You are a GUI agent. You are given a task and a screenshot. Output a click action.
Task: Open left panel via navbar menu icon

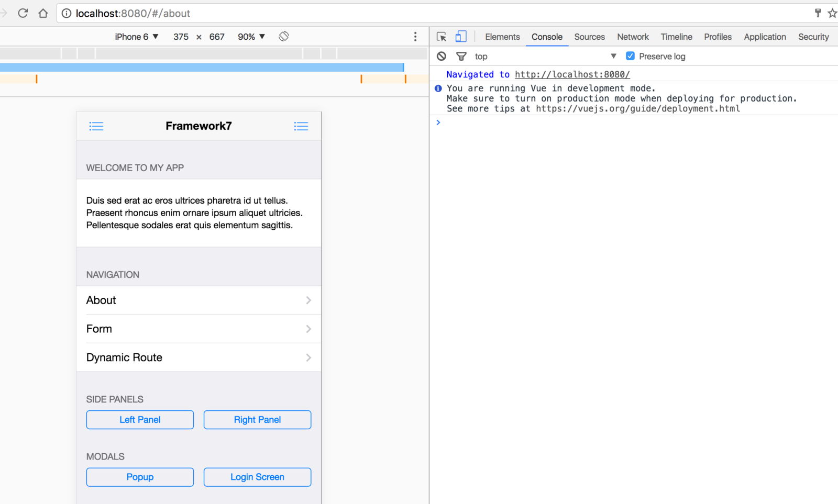point(96,126)
